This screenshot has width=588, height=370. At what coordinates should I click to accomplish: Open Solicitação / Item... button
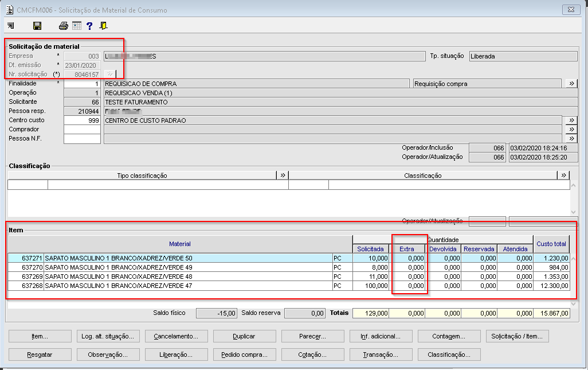(x=518, y=336)
